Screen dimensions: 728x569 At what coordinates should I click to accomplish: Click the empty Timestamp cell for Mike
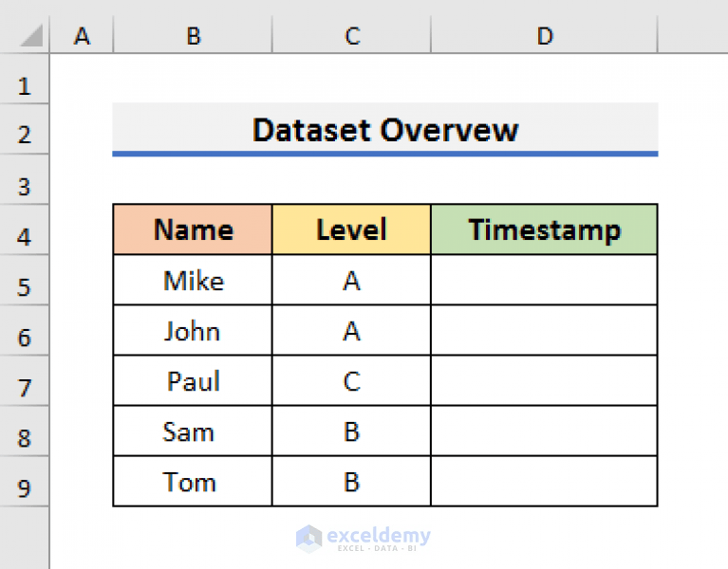[x=544, y=280]
